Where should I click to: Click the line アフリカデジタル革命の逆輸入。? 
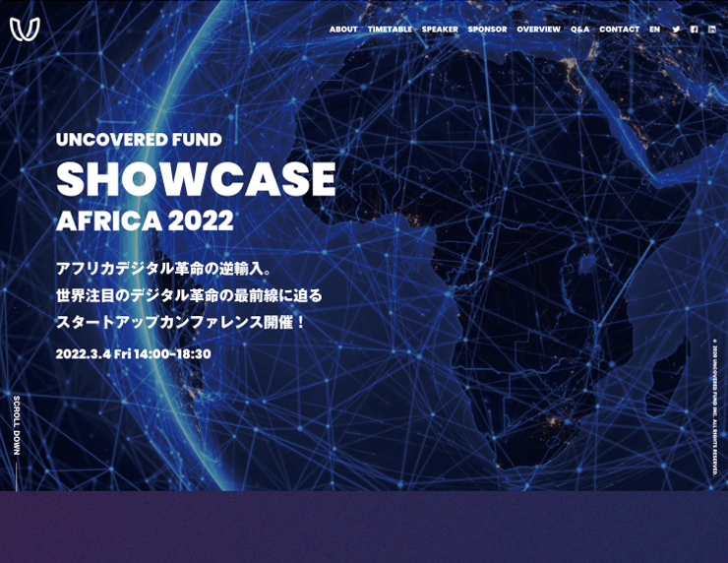[163, 269]
